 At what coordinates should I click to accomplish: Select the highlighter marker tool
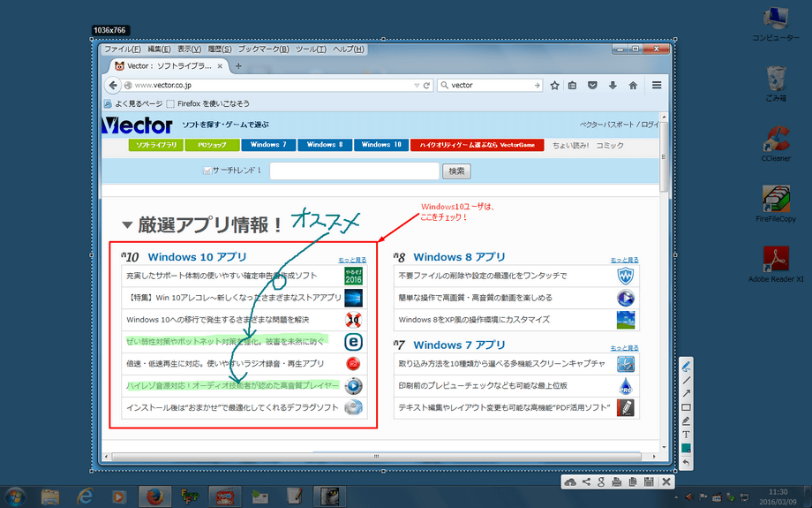tap(686, 421)
